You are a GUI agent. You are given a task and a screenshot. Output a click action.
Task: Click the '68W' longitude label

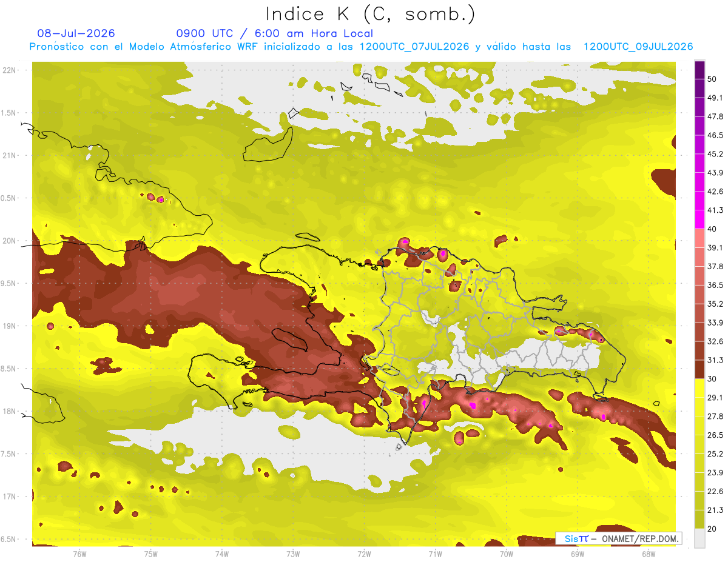pos(648,554)
